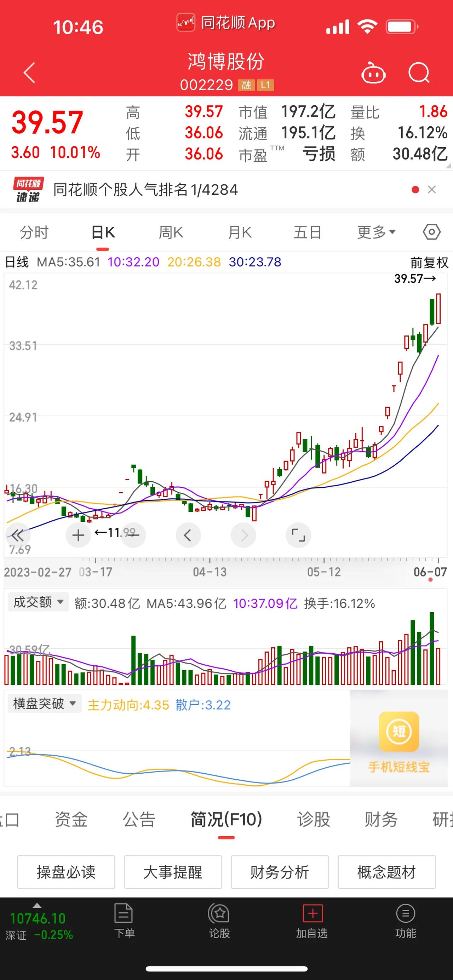Tap 同花顺个股人气排名 1/4284 banner
Viewport: 453px width, 980px height.
coord(146,189)
